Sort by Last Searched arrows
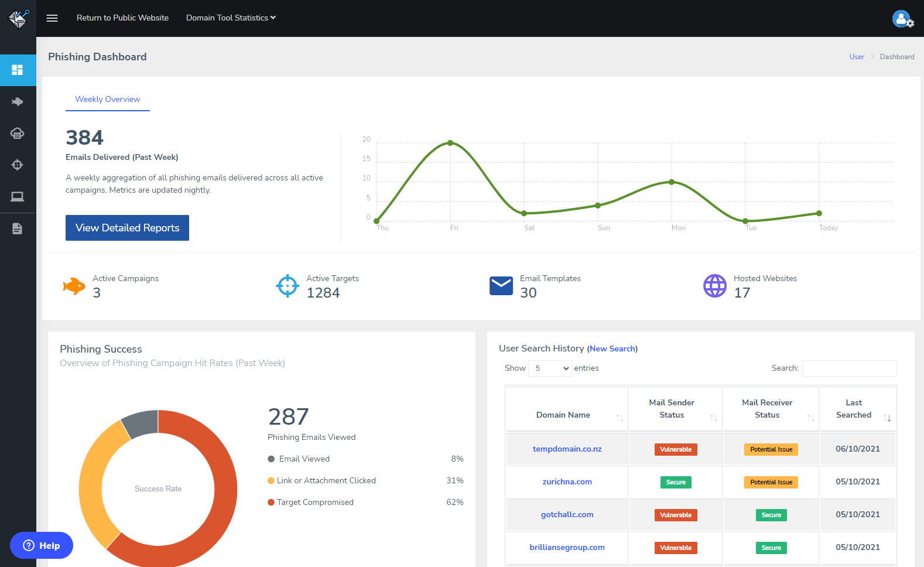This screenshot has width=924, height=567. (887, 418)
